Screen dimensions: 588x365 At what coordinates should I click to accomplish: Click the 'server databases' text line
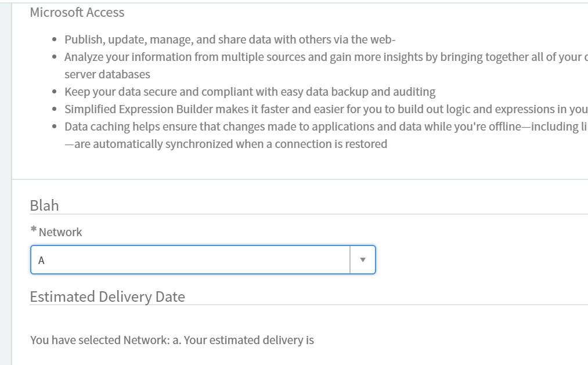coord(107,74)
